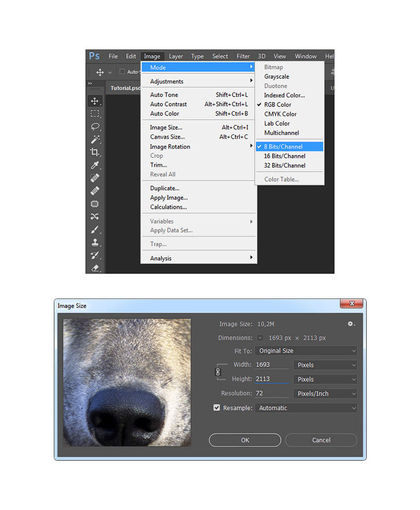The image size is (420, 510).
Task: Expand the Adjustments submenu
Action: (198, 81)
